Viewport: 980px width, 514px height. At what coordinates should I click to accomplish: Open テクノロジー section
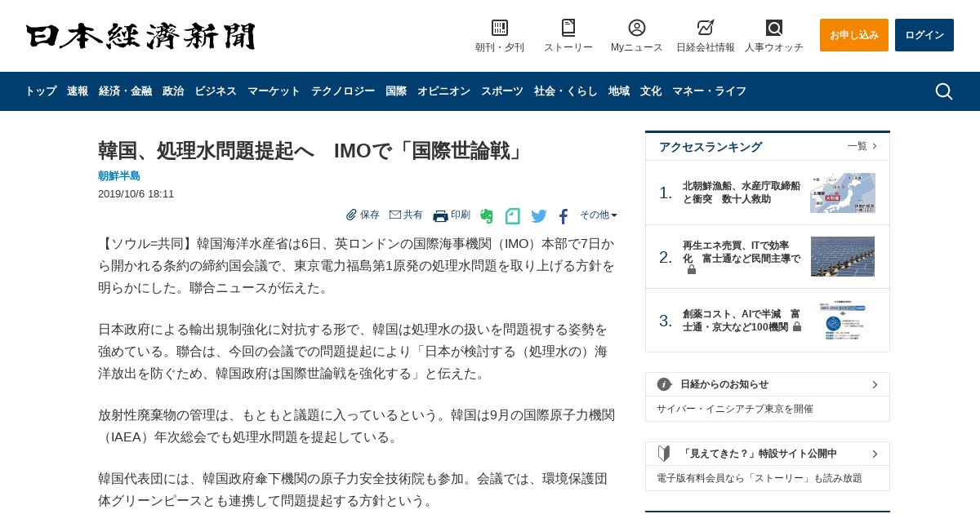(x=343, y=91)
